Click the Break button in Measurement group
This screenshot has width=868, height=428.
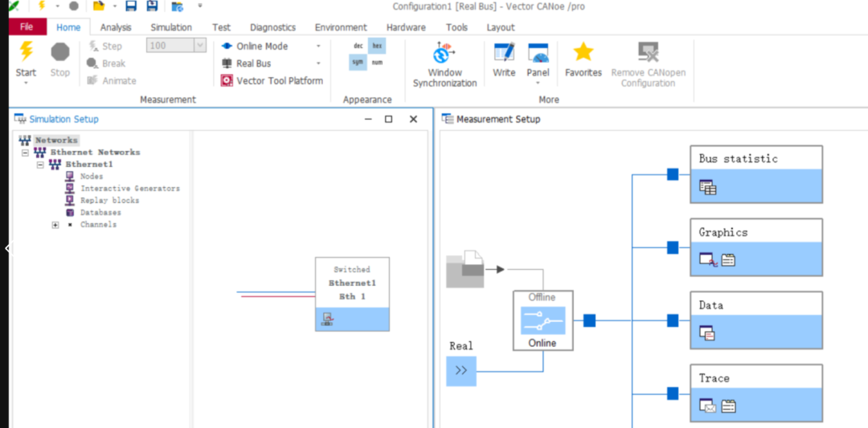coord(106,63)
